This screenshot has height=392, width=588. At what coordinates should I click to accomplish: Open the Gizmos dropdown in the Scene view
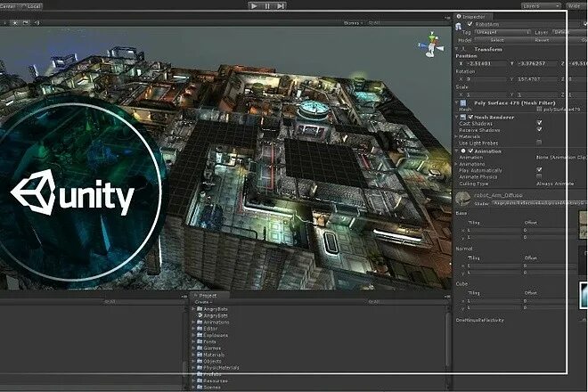click(x=354, y=23)
